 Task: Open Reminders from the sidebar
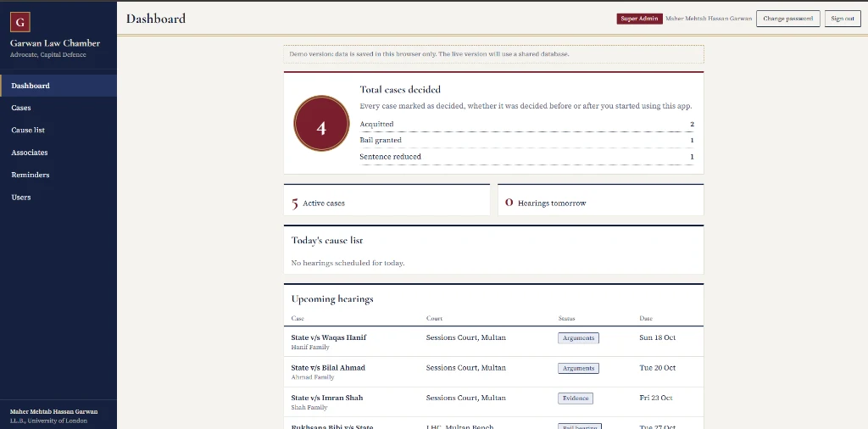click(58, 175)
